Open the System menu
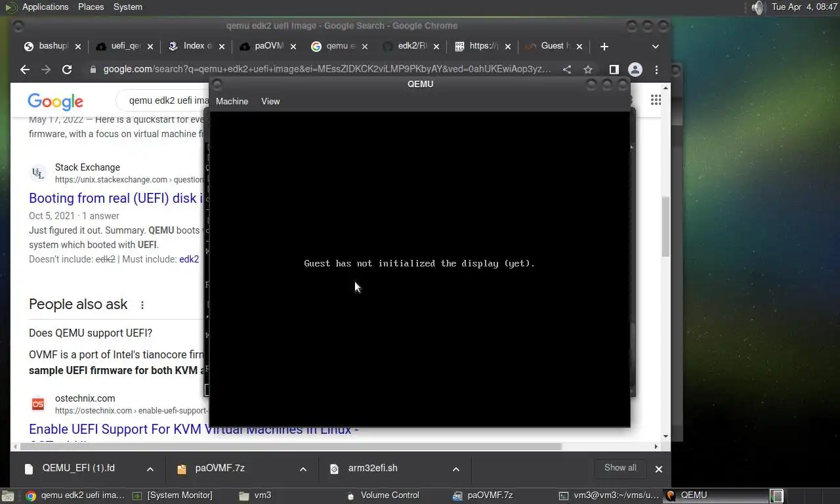This screenshot has height=504, width=840. 127,7
